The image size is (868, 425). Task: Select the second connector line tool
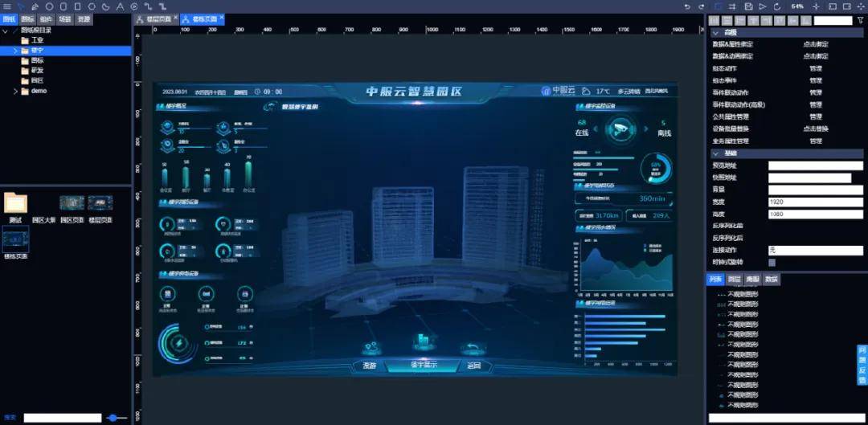[x=162, y=6]
